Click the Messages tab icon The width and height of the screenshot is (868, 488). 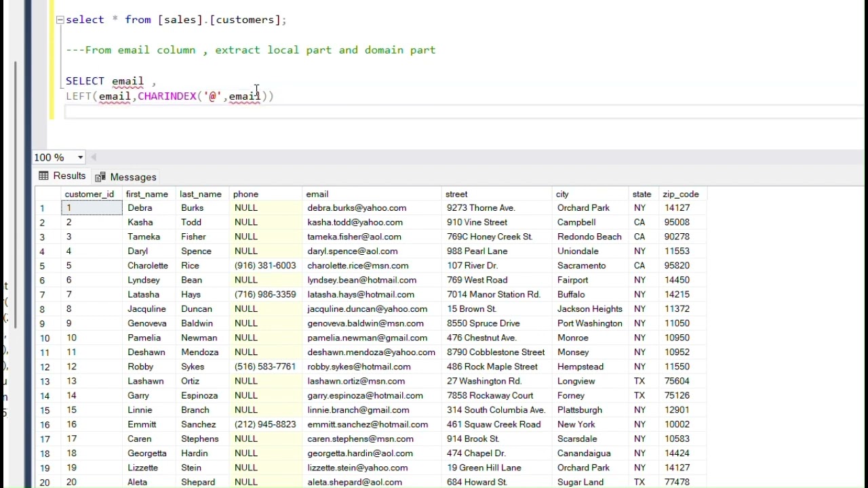coord(100,177)
